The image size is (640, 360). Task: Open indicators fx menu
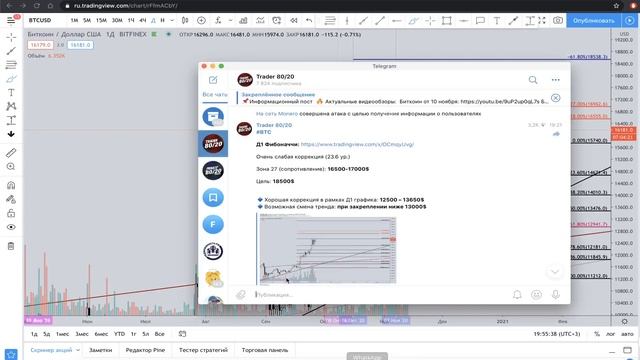218,20
